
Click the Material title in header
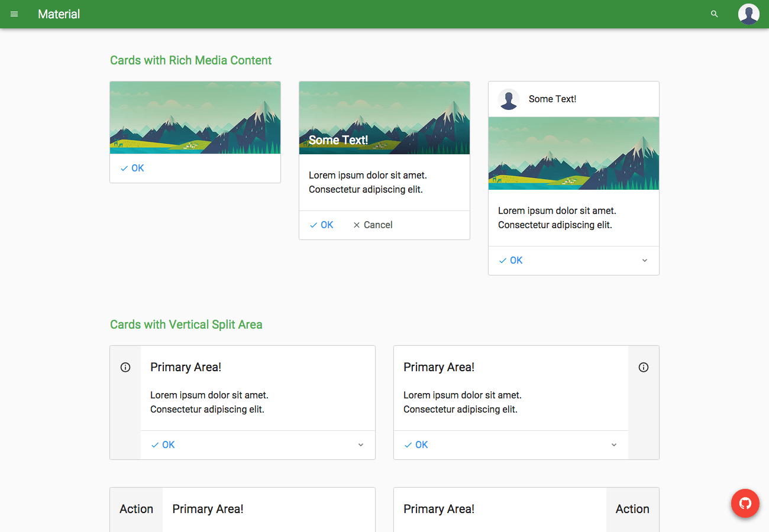point(59,14)
